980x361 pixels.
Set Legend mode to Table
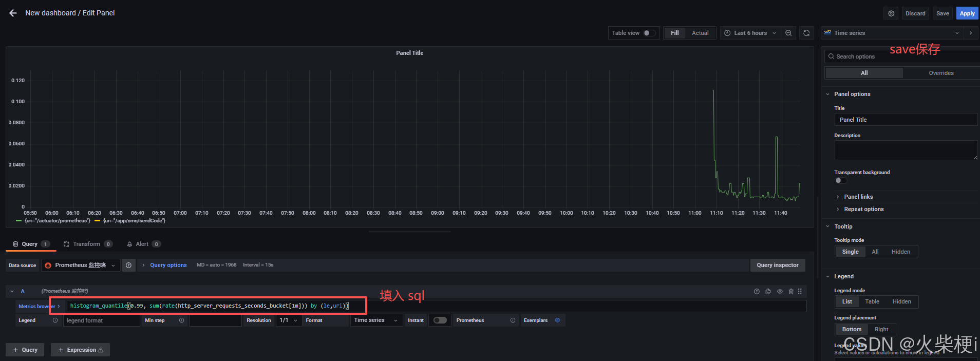(x=872, y=301)
